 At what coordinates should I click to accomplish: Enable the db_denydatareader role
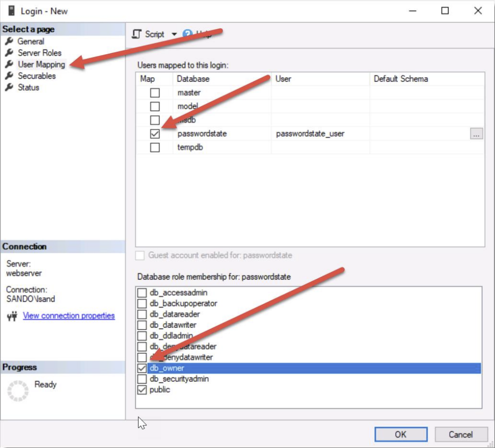point(142,346)
